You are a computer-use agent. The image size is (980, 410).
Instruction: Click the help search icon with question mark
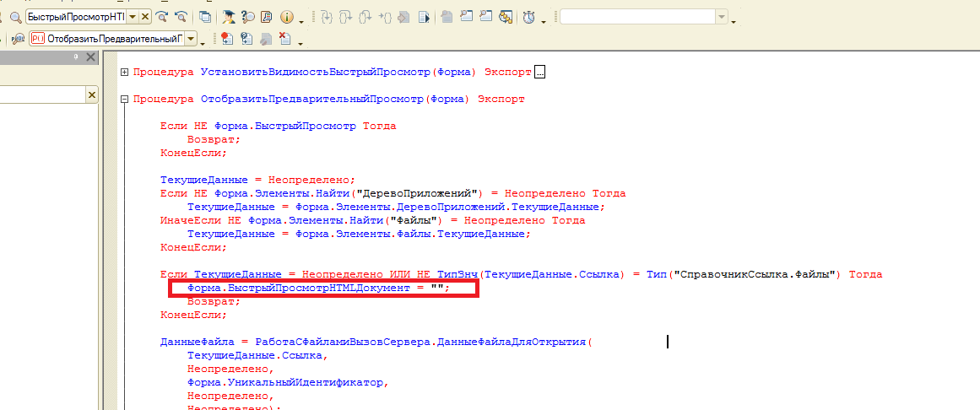[x=248, y=17]
